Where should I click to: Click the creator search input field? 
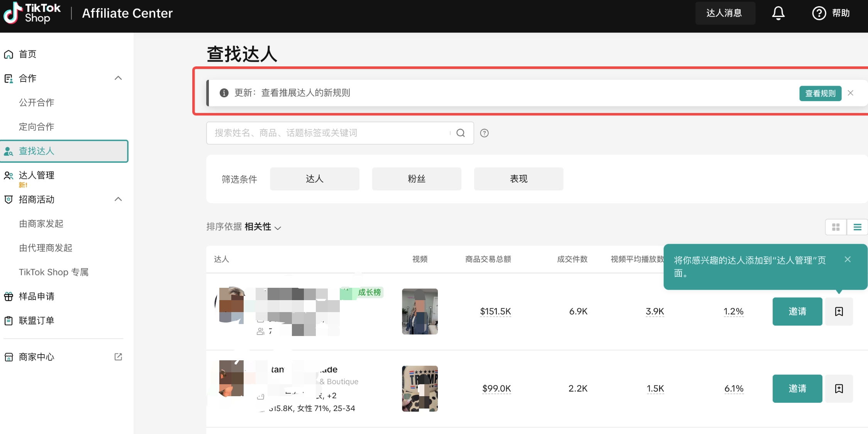click(328, 133)
